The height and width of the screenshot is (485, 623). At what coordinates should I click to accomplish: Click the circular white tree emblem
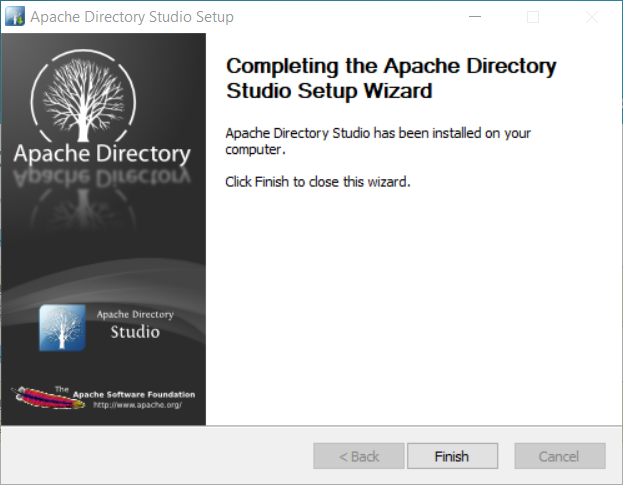[x=83, y=95]
